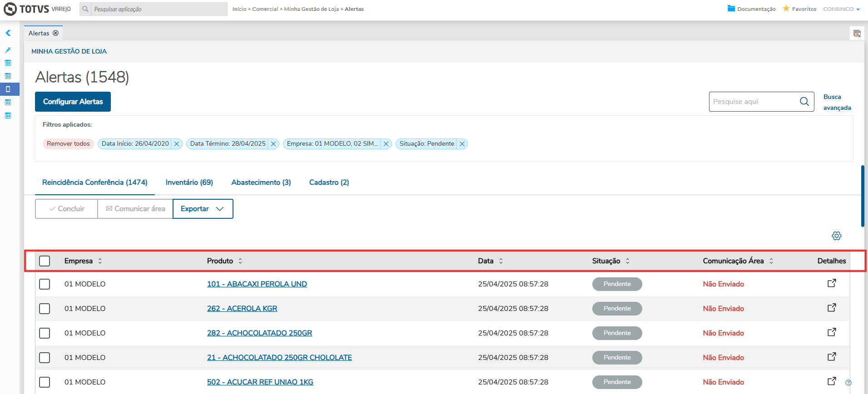Click Configurar Alertas button
868x394 pixels.
pos(73,102)
